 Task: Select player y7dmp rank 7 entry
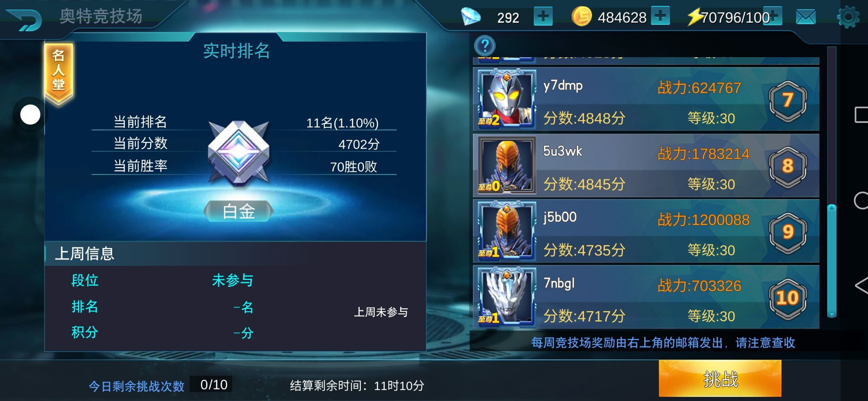pos(646,99)
